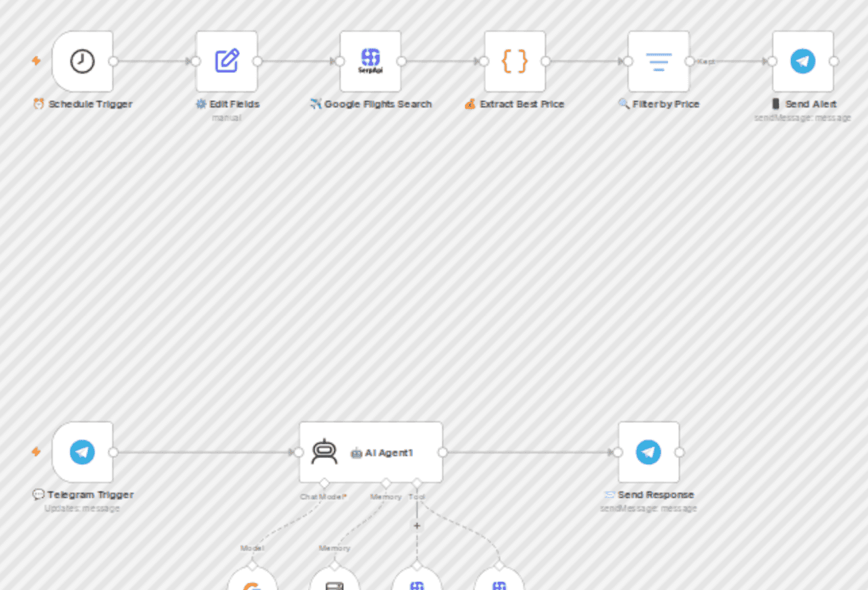
Task: Click the Telegram Trigger output port
Action: [x=114, y=452]
